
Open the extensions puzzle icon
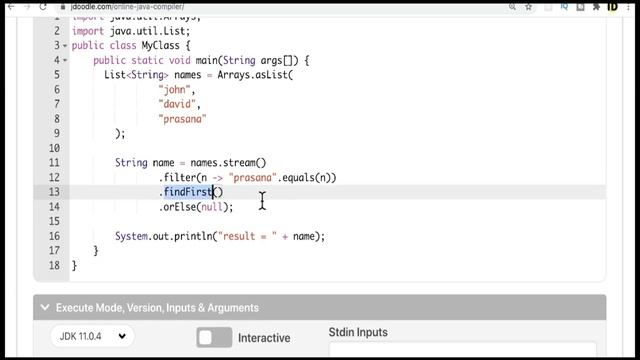click(596, 7)
